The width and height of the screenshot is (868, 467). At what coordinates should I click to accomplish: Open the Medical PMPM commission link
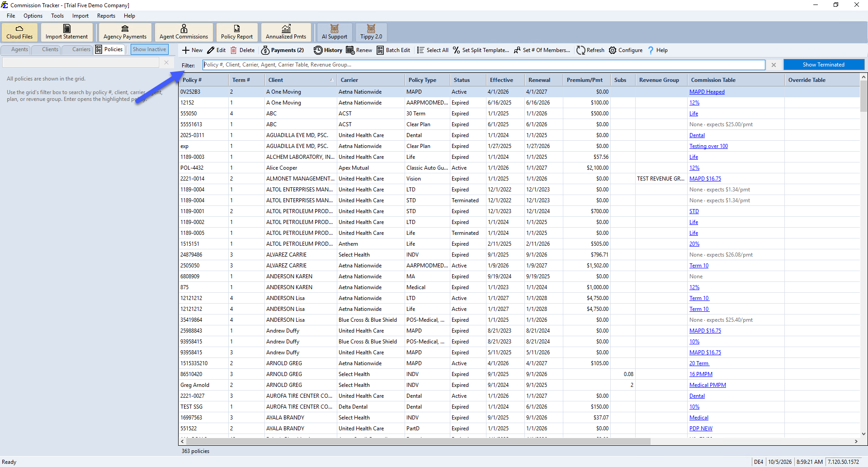(708, 385)
